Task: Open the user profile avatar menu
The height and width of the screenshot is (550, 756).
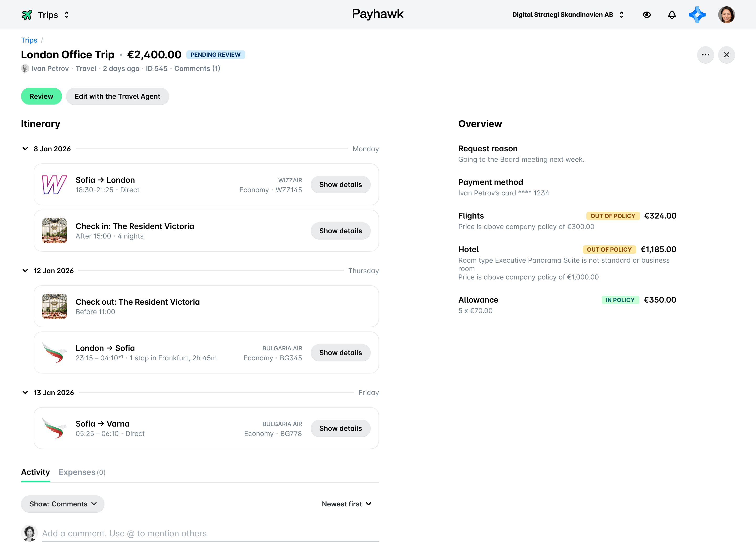Action: pyautogui.click(x=726, y=15)
